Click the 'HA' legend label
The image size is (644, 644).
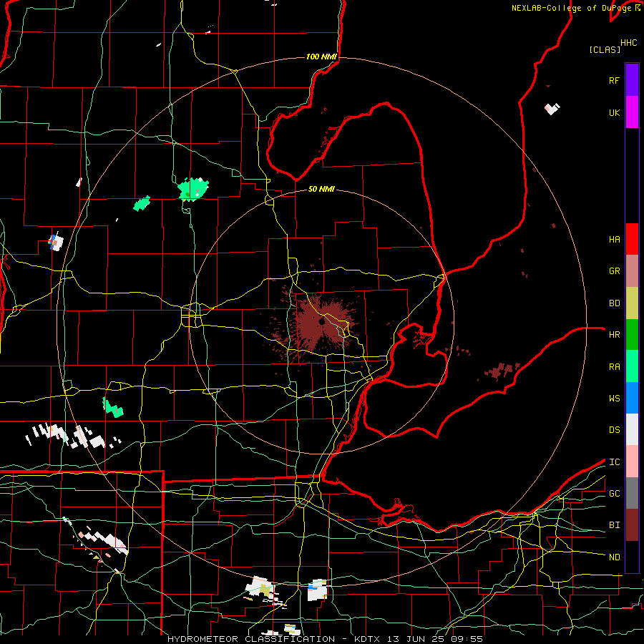(x=615, y=239)
